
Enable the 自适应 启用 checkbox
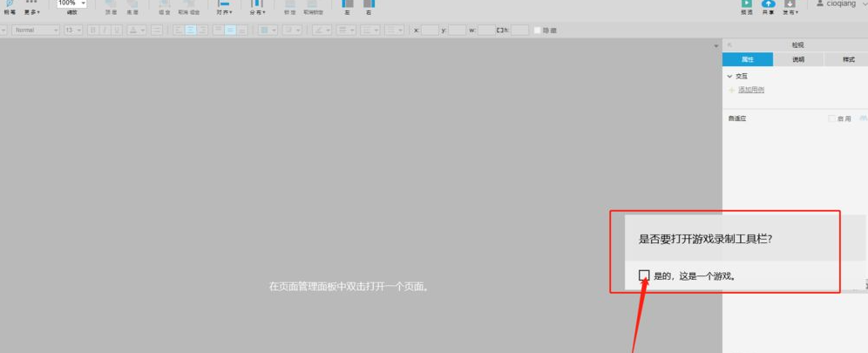tap(831, 119)
